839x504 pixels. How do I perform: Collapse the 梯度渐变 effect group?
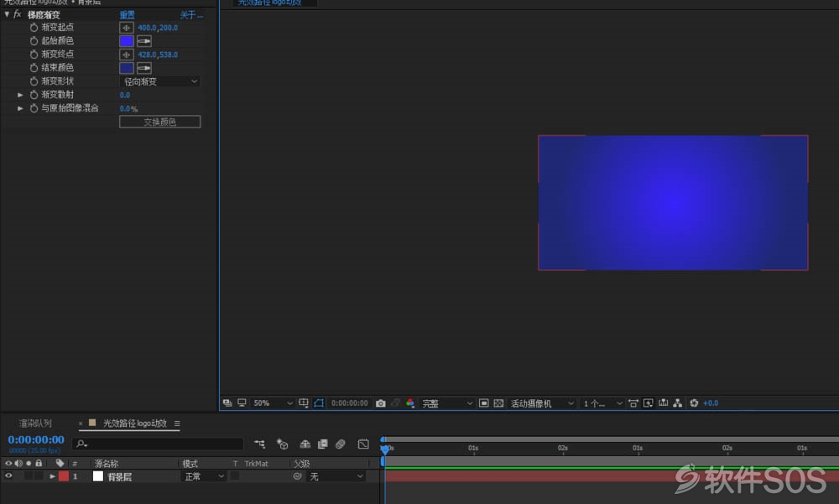coord(7,14)
